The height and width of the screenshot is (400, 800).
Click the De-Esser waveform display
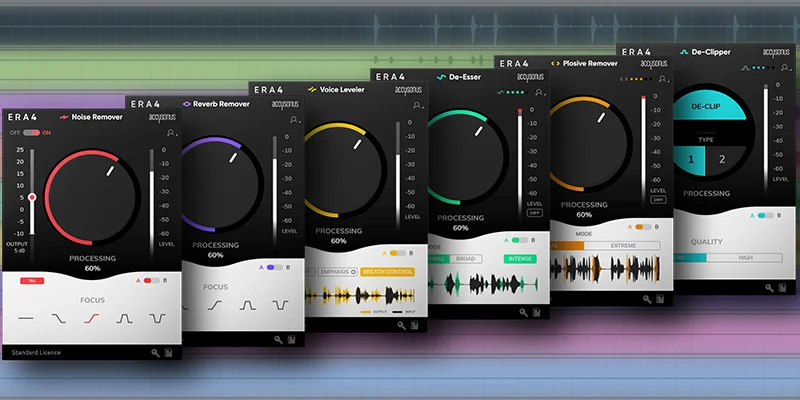[483, 283]
